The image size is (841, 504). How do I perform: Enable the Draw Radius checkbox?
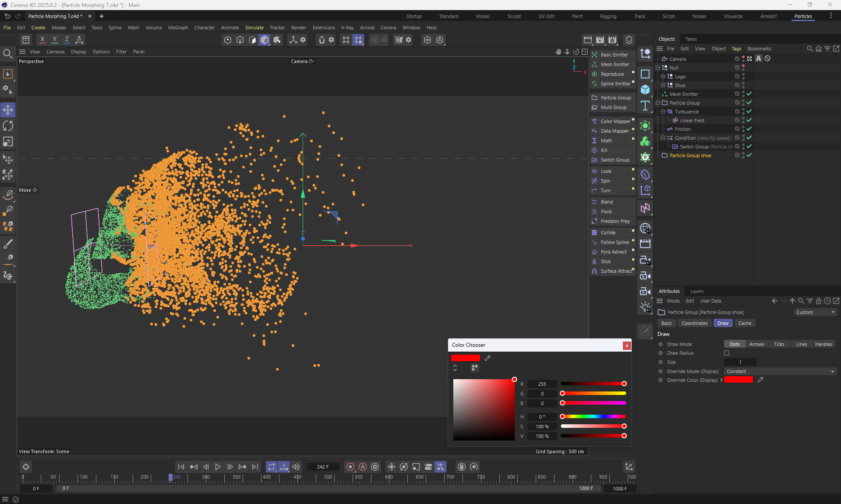coord(727,353)
